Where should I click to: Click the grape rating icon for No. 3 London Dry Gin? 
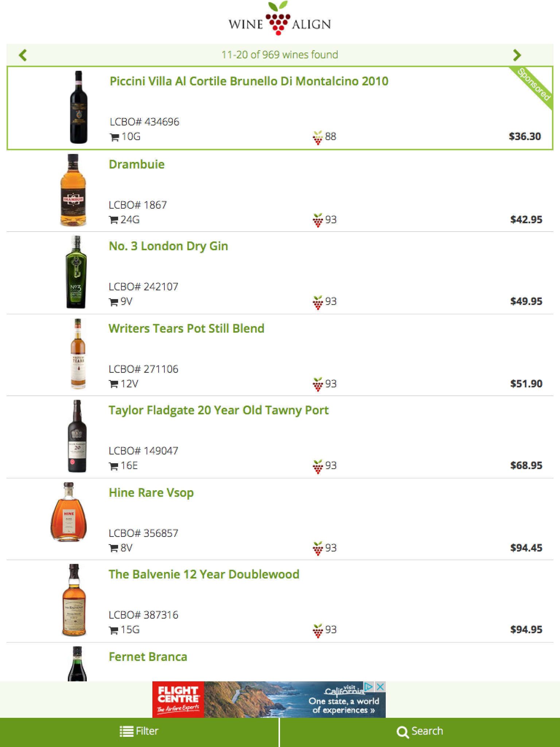tap(318, 302)
